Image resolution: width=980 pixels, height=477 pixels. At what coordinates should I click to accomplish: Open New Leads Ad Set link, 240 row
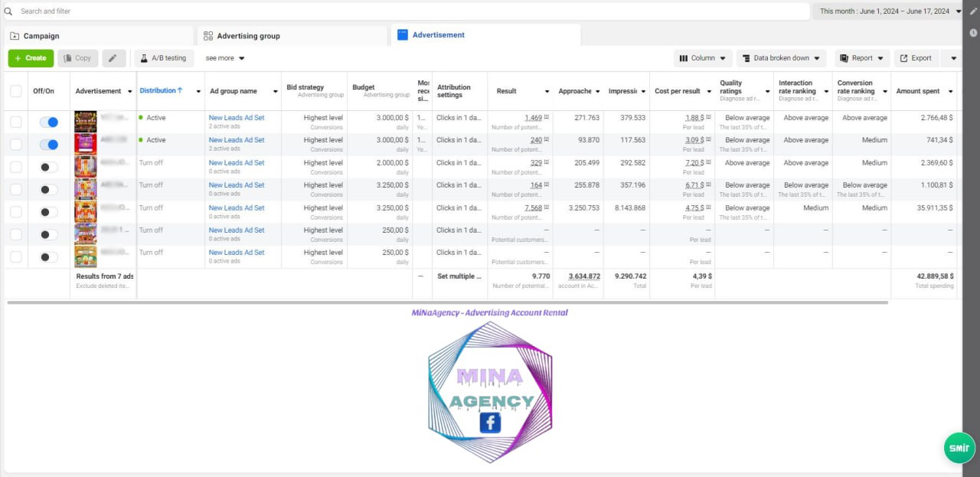(237, 140)
